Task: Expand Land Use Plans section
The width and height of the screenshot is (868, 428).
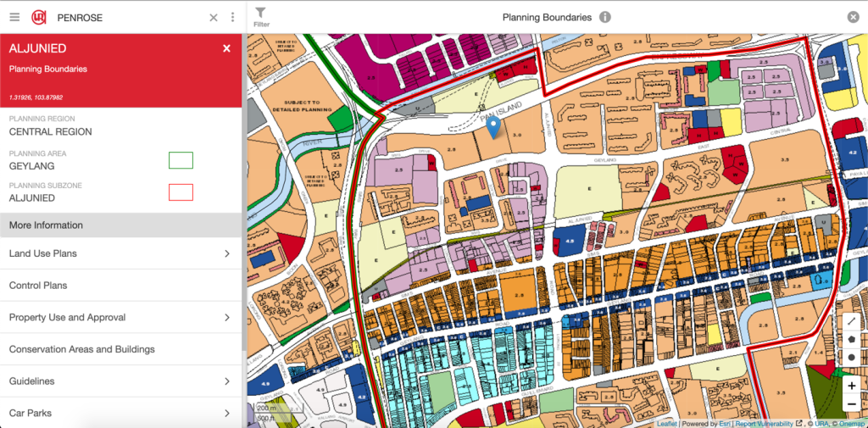Action: point(120,253)
